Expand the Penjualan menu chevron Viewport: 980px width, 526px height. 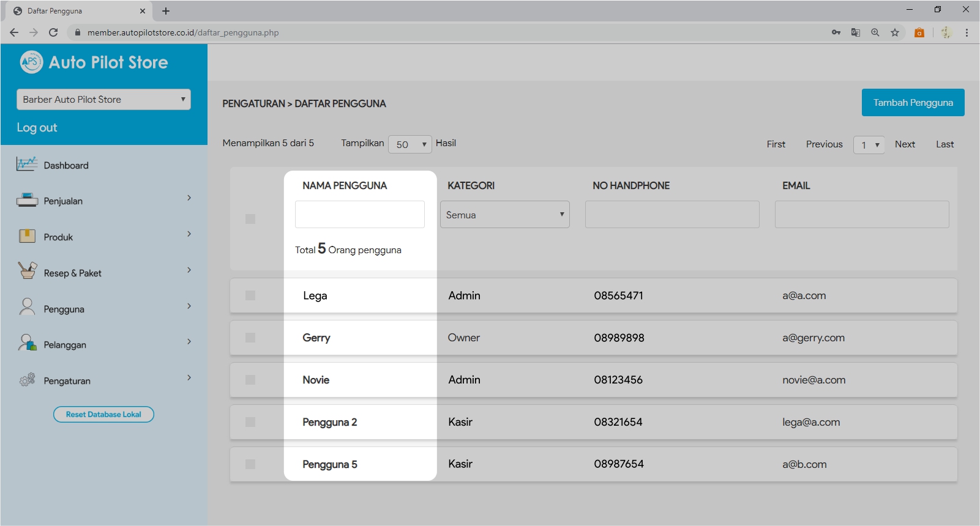pyautogui.click(x=189, y=198)
